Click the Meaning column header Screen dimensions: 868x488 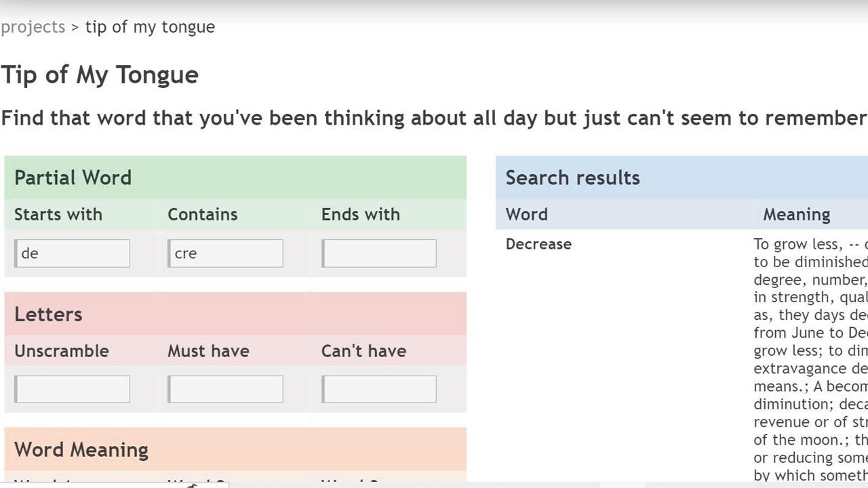pos(796,214)
